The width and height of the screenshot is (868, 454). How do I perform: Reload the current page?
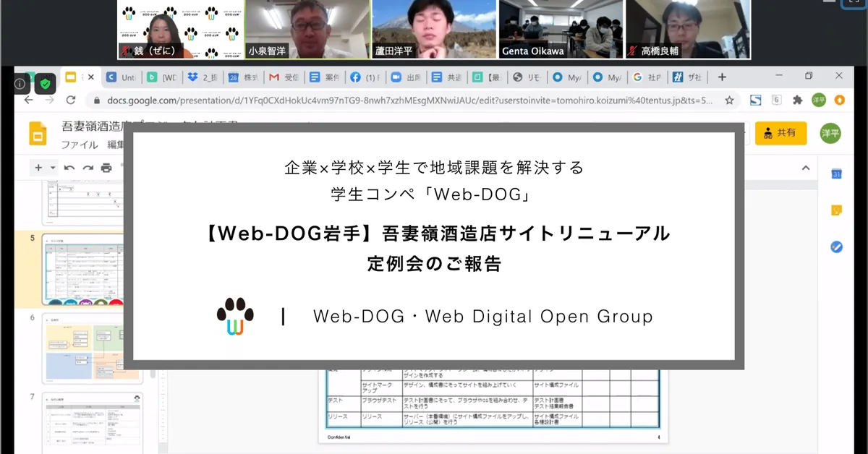(72, 100)
